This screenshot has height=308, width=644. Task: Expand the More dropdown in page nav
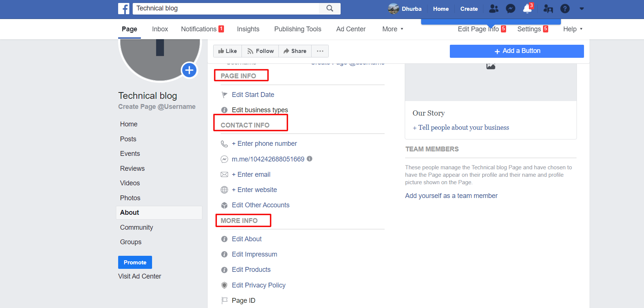point(393,29)
